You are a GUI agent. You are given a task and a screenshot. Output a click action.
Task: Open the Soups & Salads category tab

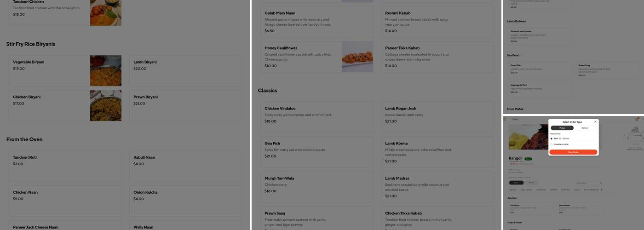tap(526, 190)
